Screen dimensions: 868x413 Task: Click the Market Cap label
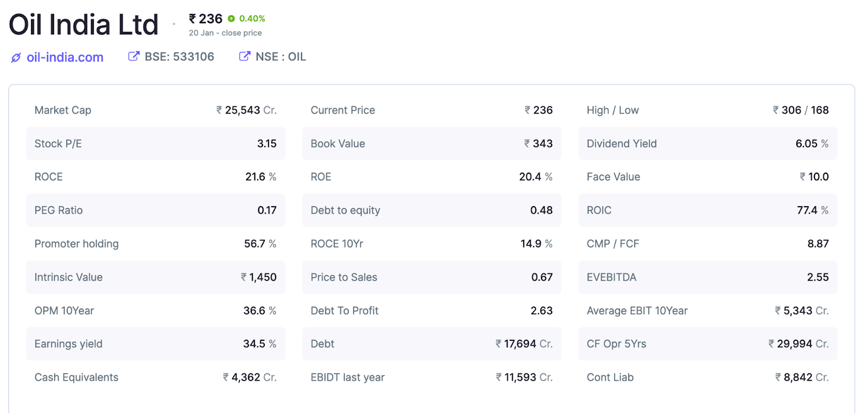point(63,110)
